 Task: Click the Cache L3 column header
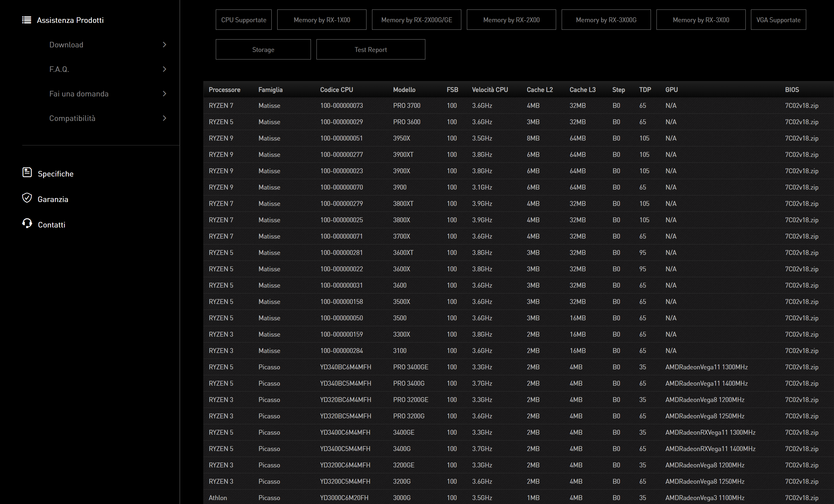click(x=583, y=90)
